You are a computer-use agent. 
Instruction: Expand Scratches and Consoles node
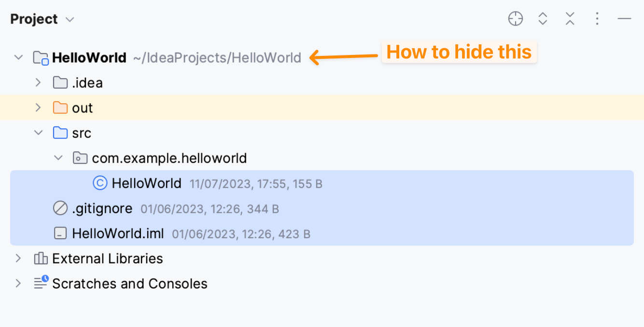click(18, 283)
